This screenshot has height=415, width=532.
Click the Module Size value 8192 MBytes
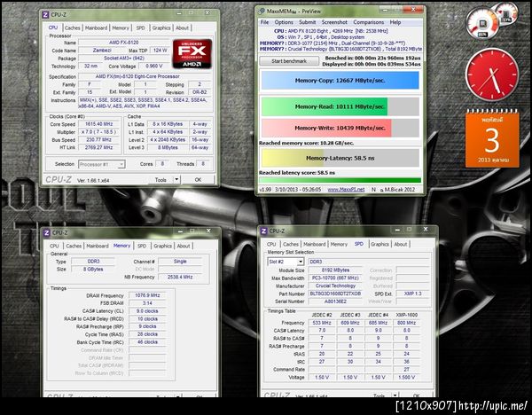335,270
